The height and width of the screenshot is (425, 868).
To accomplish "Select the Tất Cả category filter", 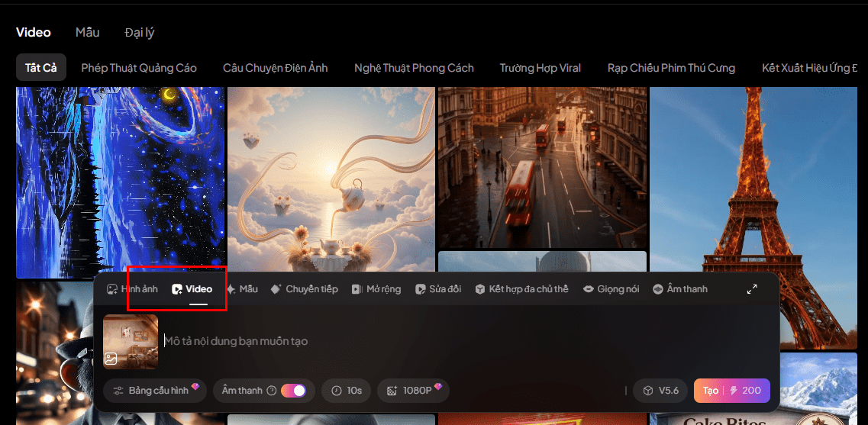I will point(41,67).
